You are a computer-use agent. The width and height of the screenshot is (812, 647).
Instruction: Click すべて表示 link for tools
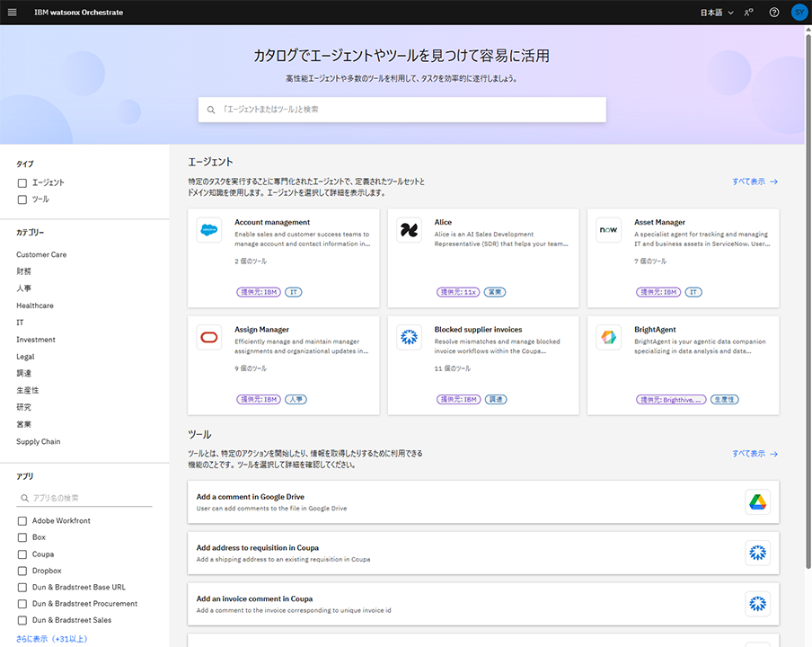click(755, 454)
